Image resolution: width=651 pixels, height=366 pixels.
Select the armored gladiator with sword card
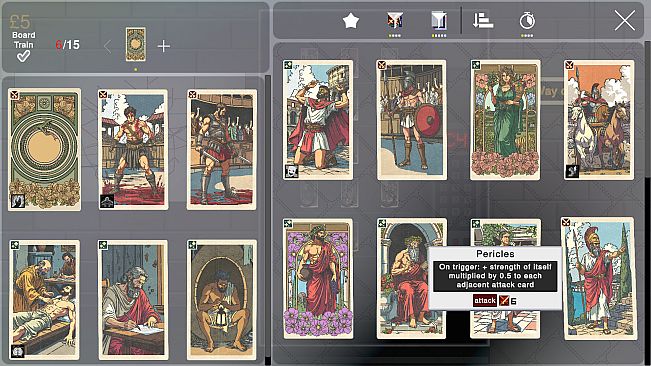click(x=222, y=150)
